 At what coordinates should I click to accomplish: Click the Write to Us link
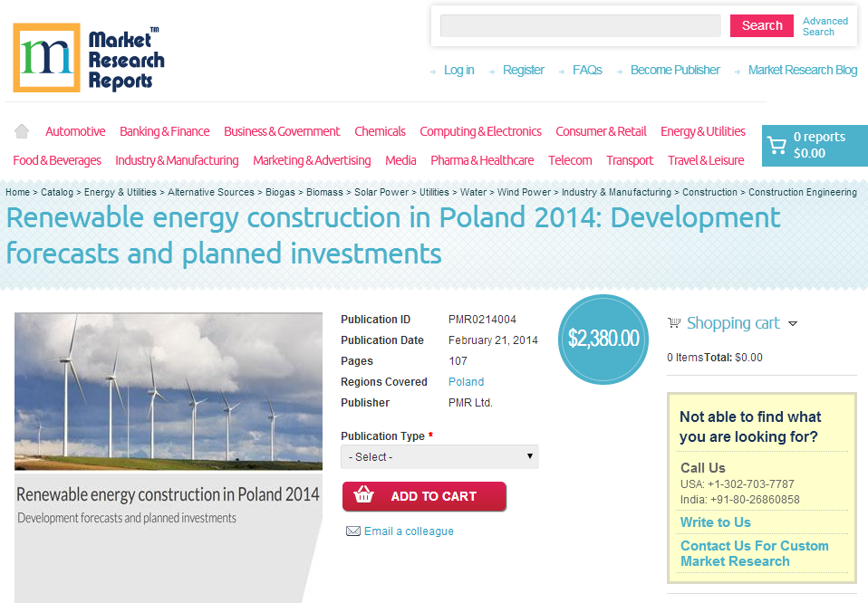[x=715, y=522]
